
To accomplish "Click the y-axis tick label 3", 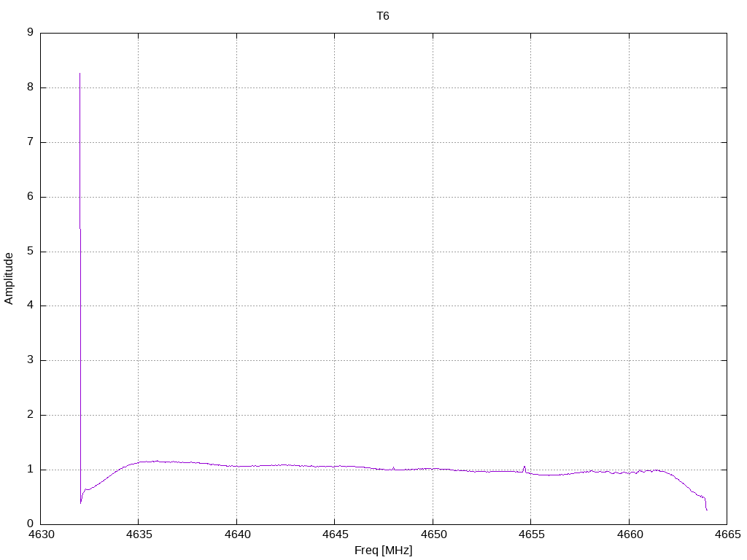I will coord(31,360).
